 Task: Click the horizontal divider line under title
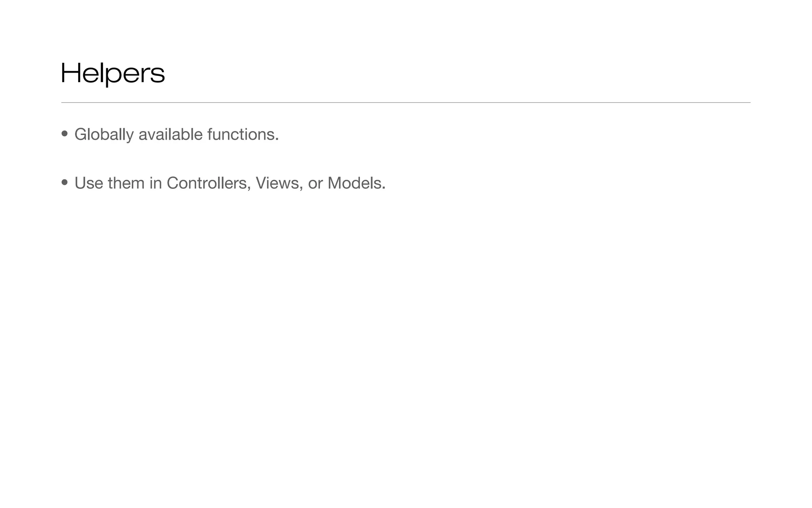(406, 102)
